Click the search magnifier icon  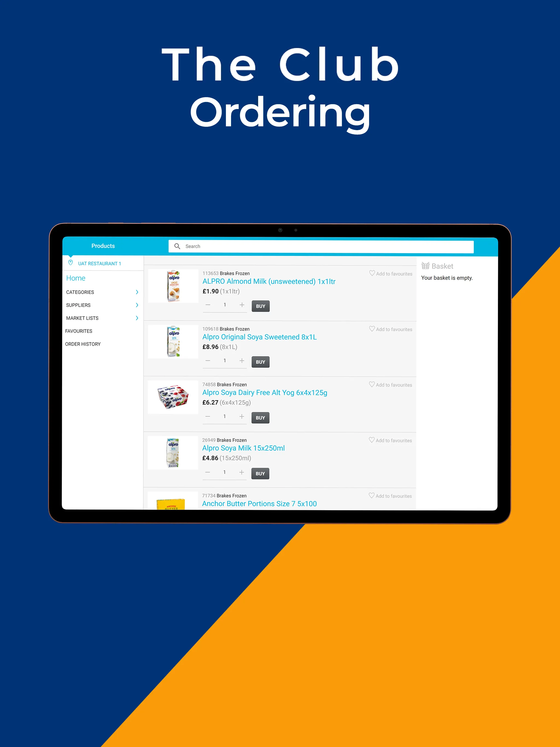177,246
